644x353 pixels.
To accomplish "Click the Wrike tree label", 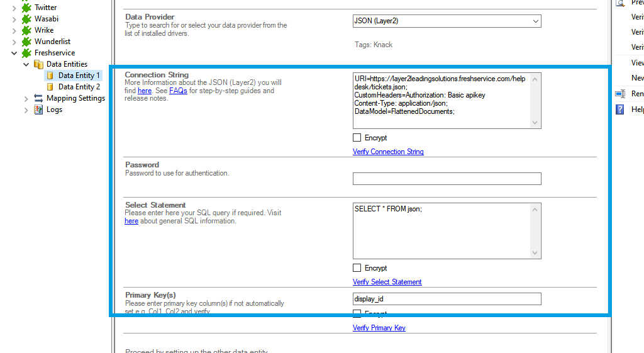I will click(x=44, y=30).
